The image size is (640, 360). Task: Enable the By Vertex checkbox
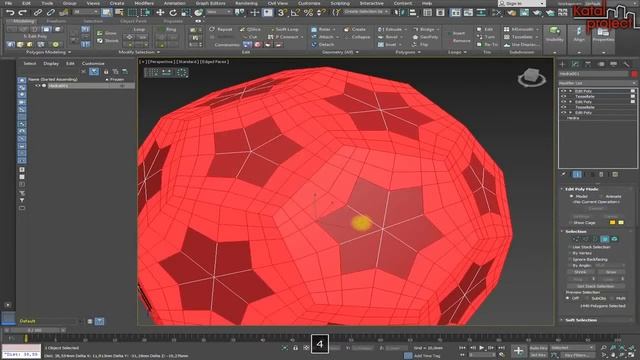tap(570, 253)
